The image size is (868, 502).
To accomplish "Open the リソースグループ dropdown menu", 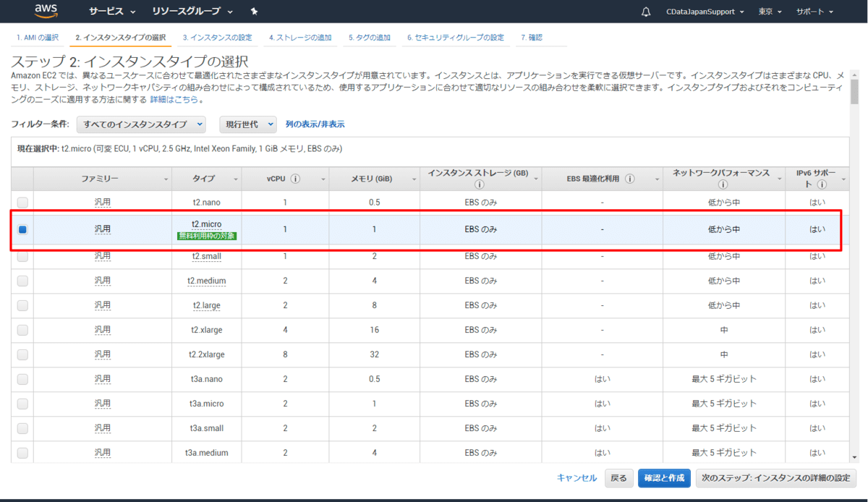I will point(192,12).
